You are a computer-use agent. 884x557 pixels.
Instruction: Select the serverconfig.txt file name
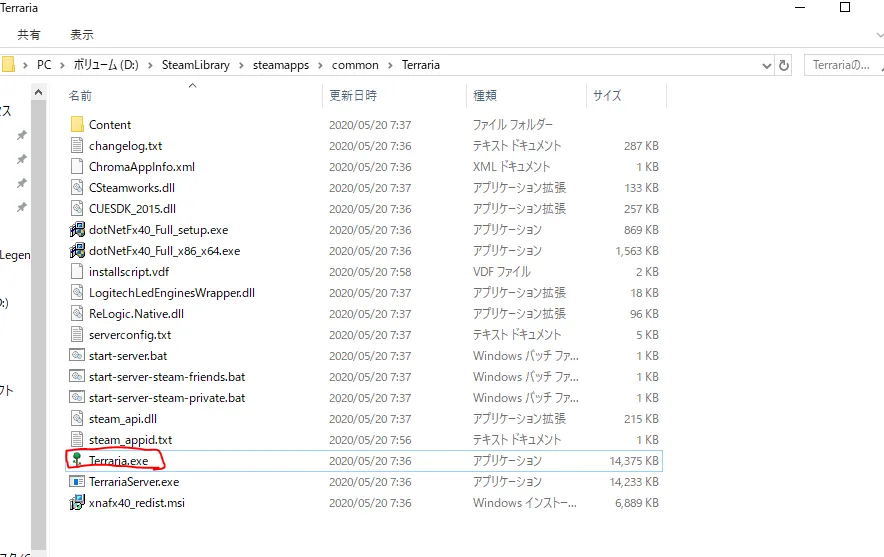coord(130,334)
